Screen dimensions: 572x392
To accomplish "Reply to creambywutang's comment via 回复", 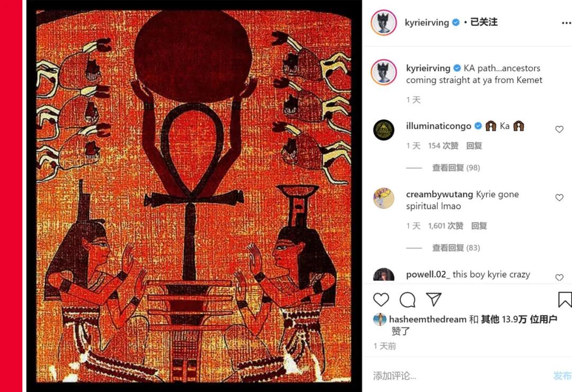I will (479, 226).
